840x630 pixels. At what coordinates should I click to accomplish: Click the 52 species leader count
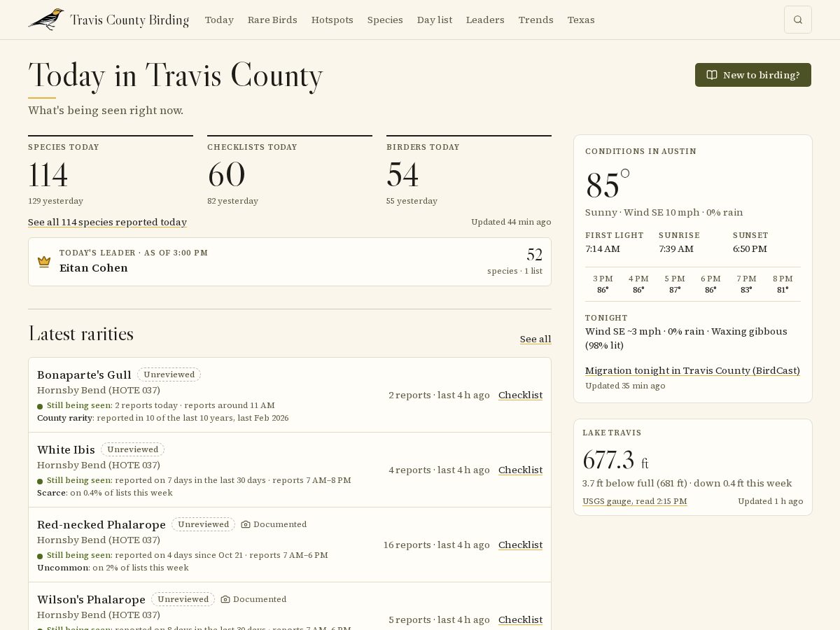coord(534,255)
